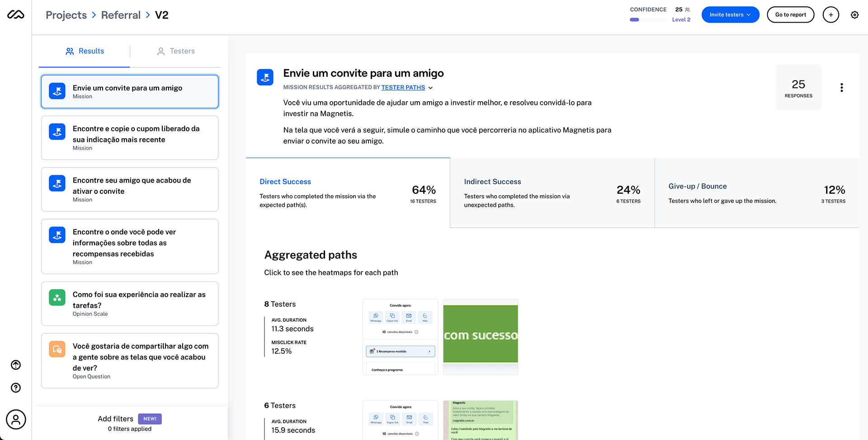Click the '0 filters applied' text
Screen dimensions: 868x440
click(130, 429)
